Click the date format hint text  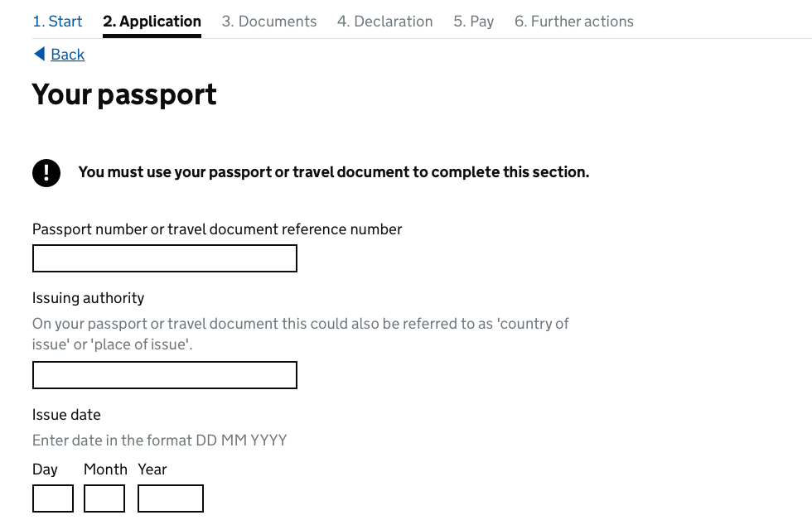tap(159, 441)
